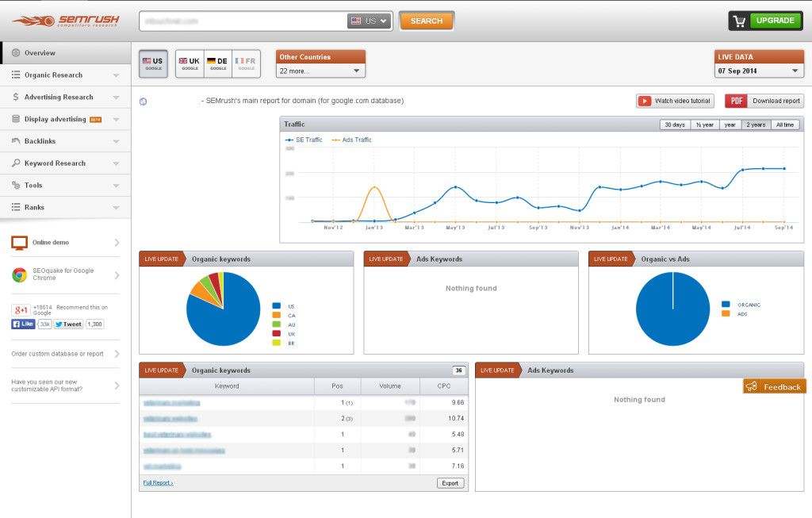
Task: Expand the Tools menu arrow
Action: pyautogui.click(x=116, y=186)
